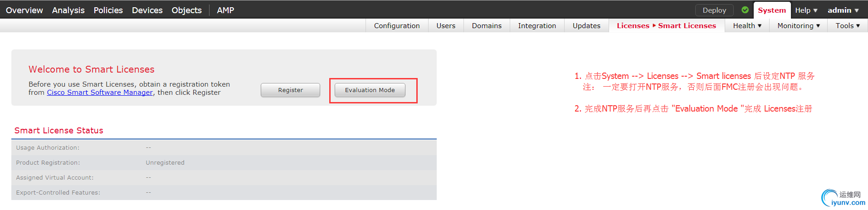Select the Integration tab
The height and width of the screenshot is (210, 868).
pos(537,26)
